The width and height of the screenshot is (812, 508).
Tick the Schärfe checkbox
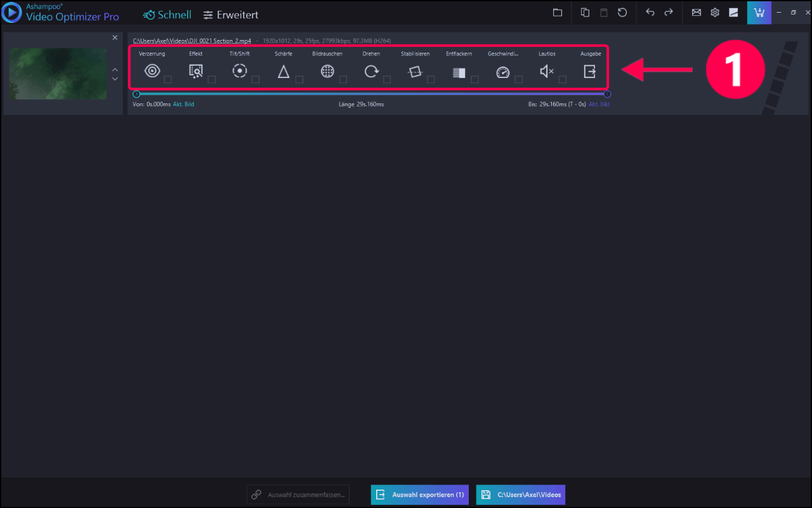click(299, 80)
